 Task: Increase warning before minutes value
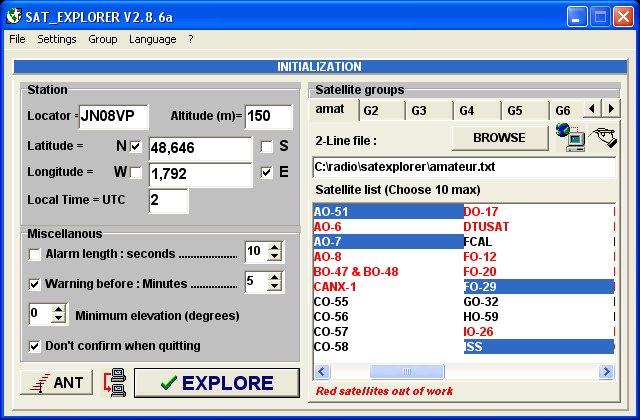[x=275, y=277]
